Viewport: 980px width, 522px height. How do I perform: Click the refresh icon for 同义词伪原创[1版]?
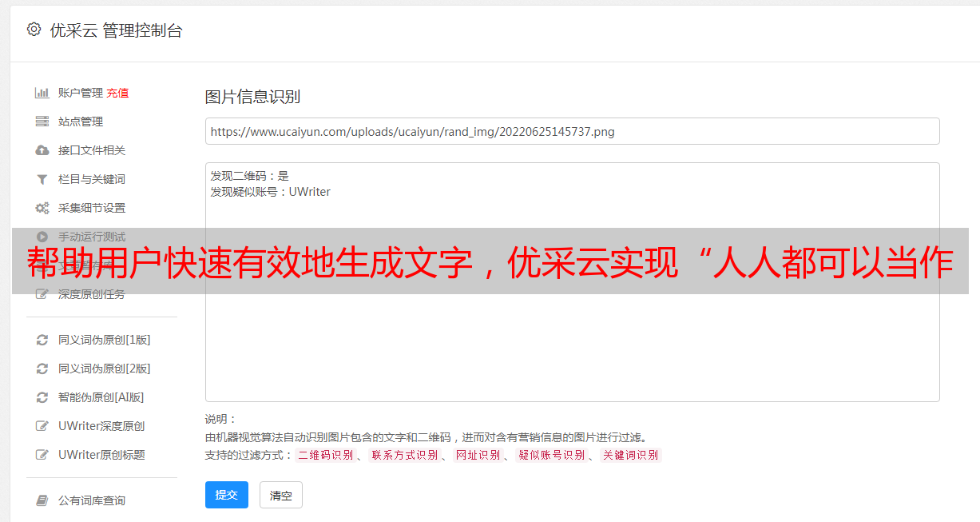tap(42, 340)
